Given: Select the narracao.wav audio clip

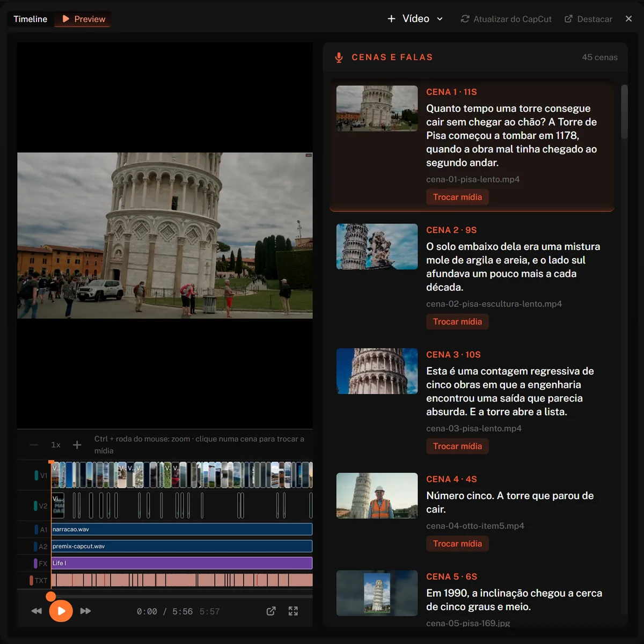Looking at the screenshot, I should (182, 529).
